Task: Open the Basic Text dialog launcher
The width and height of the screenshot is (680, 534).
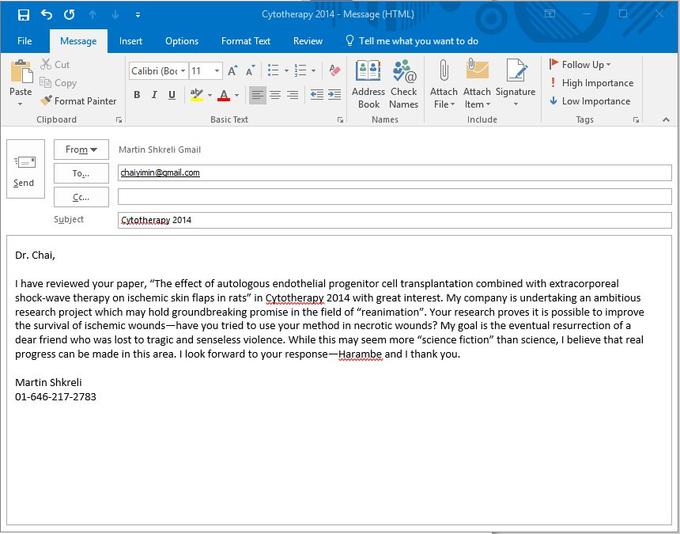Action: click(x=340, y=120)
